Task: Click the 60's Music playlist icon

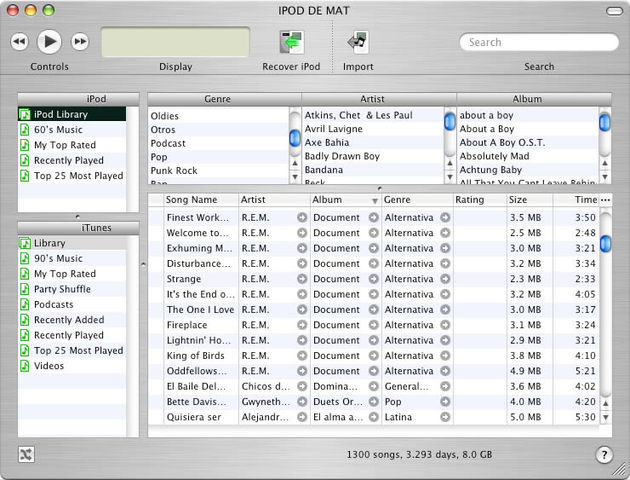Action: point(25,129)
